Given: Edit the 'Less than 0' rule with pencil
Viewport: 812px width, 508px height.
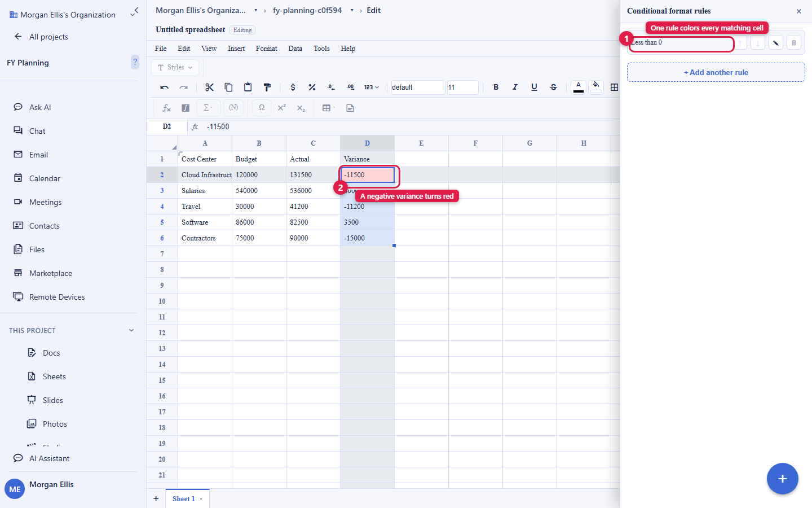Looking at the screenshot, I should click(x=776, y=43).
